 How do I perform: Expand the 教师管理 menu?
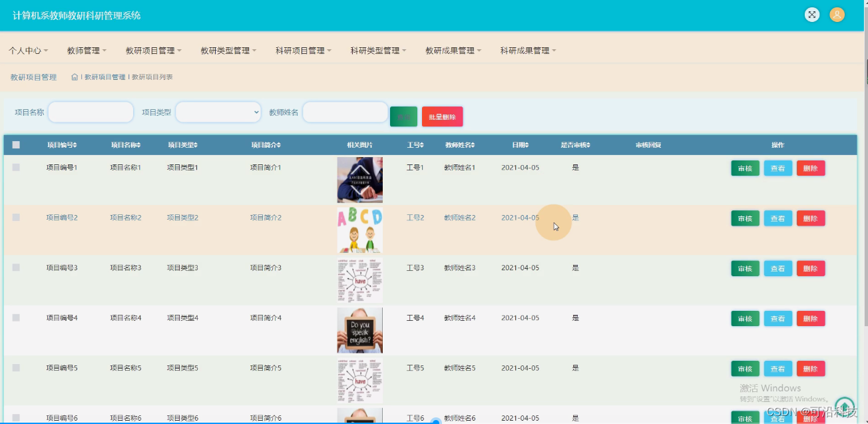click(x=87, y=51)
